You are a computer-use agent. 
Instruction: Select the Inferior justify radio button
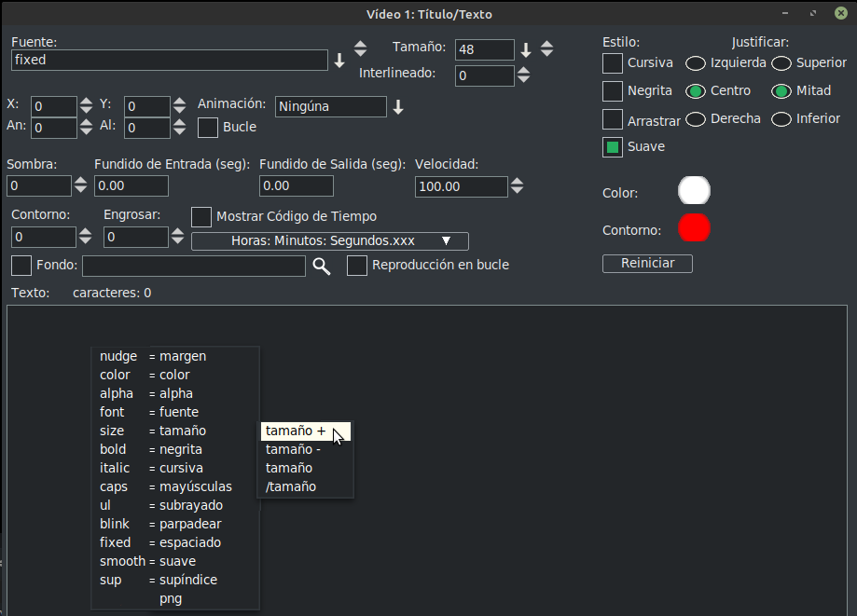(x=781, y=119)
